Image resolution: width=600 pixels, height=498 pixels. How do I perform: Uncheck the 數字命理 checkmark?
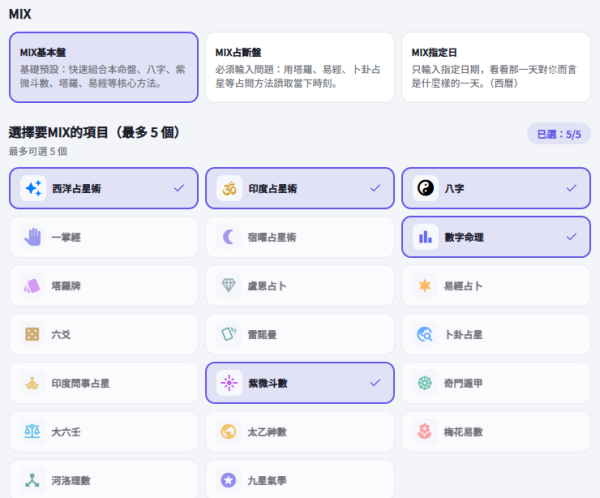pos(571,237)
